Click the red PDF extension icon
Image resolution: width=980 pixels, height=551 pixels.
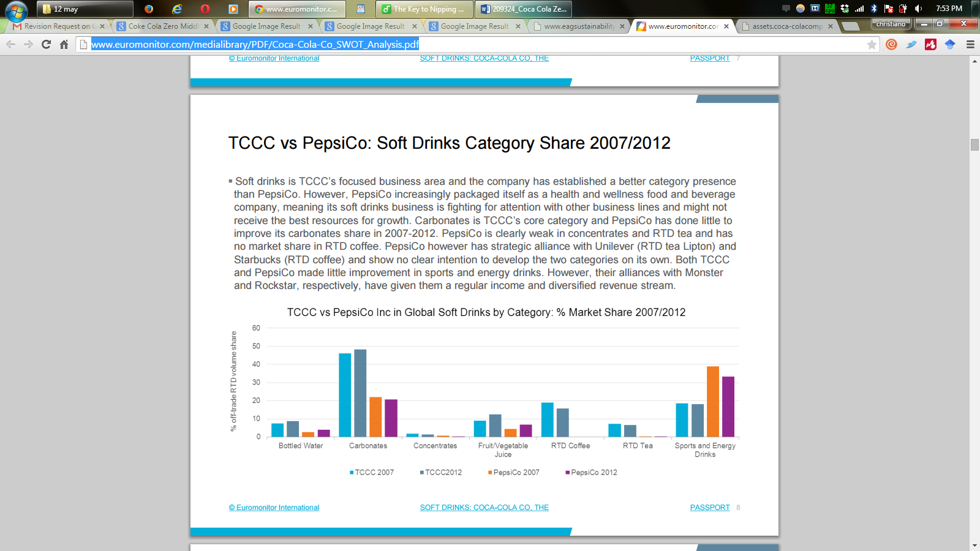tap(931, 44)
